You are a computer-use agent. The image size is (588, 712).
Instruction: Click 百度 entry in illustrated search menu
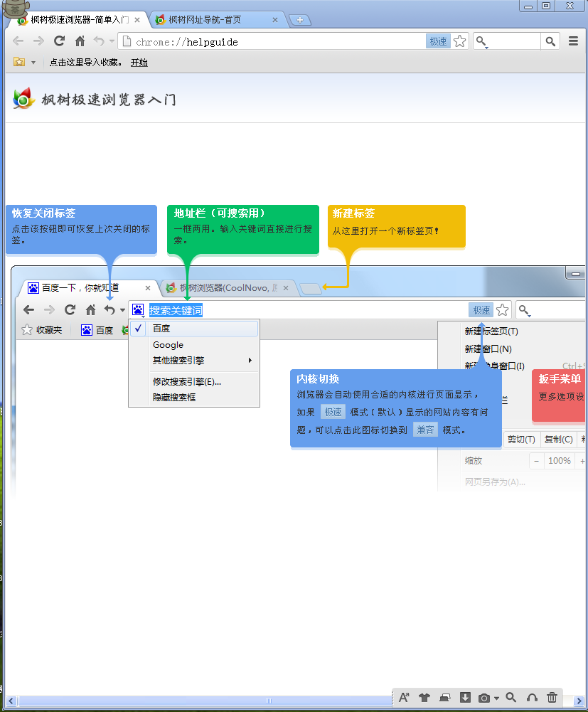tap(194, 329)
